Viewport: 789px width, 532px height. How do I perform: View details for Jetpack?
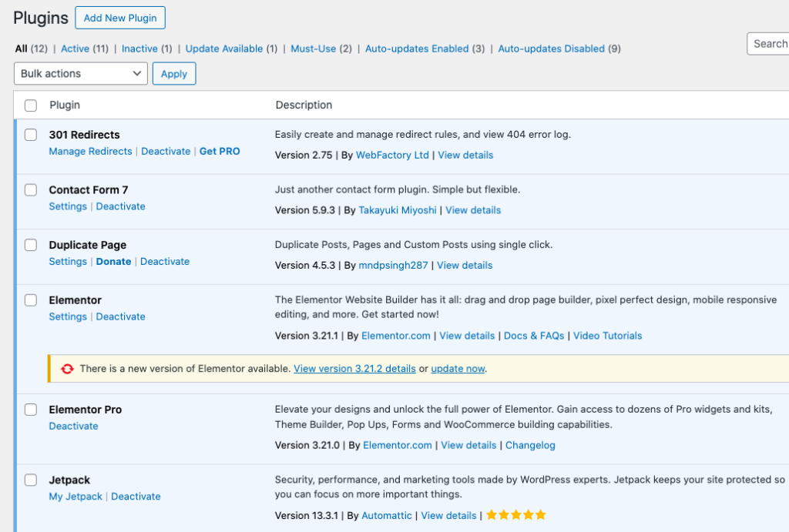[448, 515]
